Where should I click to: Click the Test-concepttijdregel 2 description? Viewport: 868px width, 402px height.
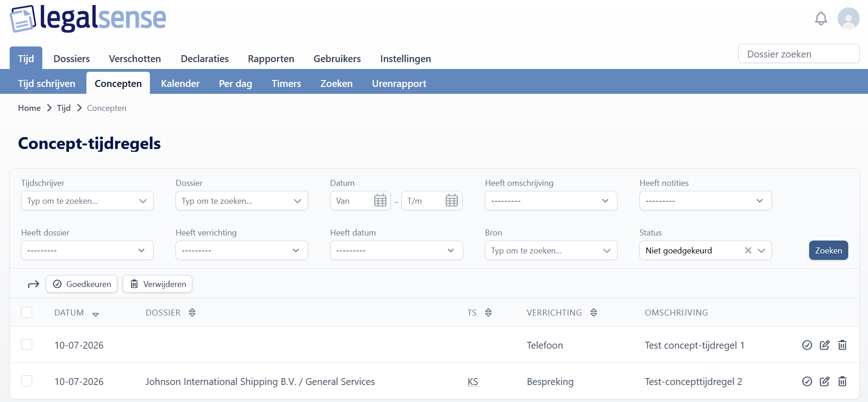coord(693,381)
